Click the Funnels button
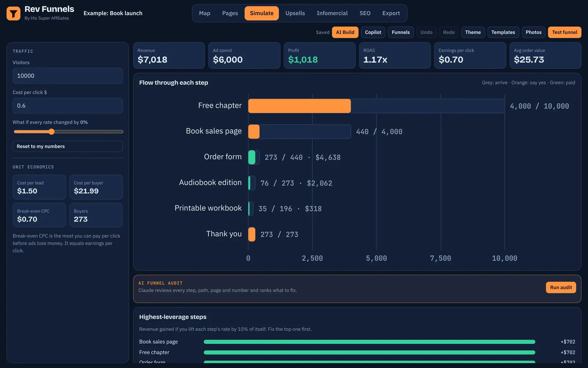The height and width of the screenshot is (368, 588). tap(401, 32)
